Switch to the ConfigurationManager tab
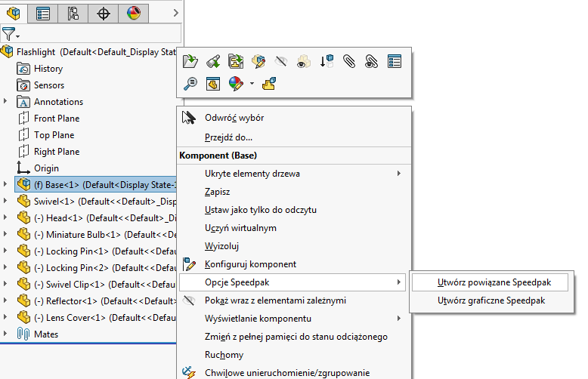 73,14
